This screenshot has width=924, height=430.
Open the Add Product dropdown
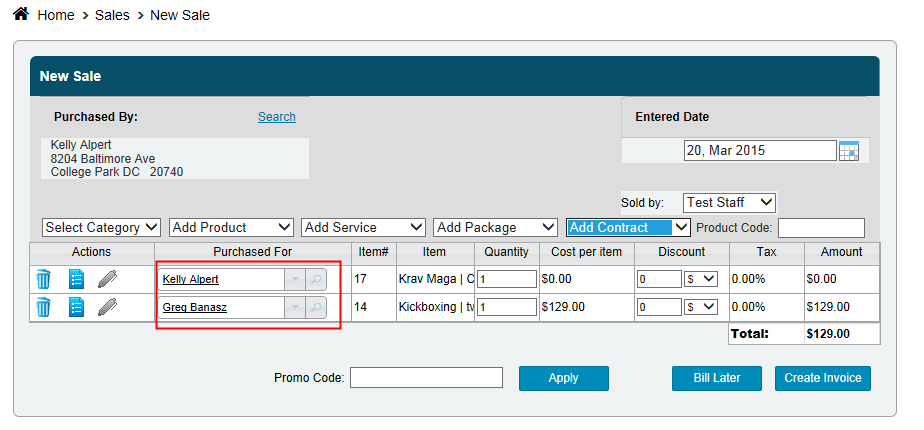pos(231,228)
